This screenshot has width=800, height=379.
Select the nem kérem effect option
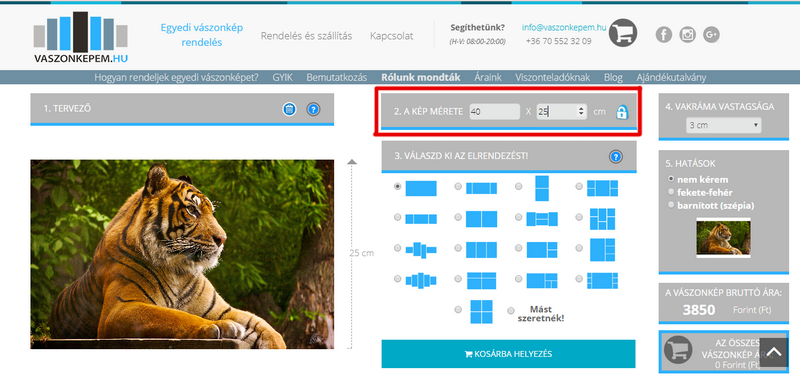point(670,179)
